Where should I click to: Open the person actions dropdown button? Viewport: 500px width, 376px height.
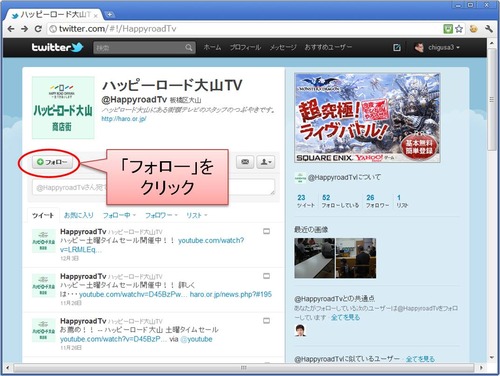pos(266,162)
